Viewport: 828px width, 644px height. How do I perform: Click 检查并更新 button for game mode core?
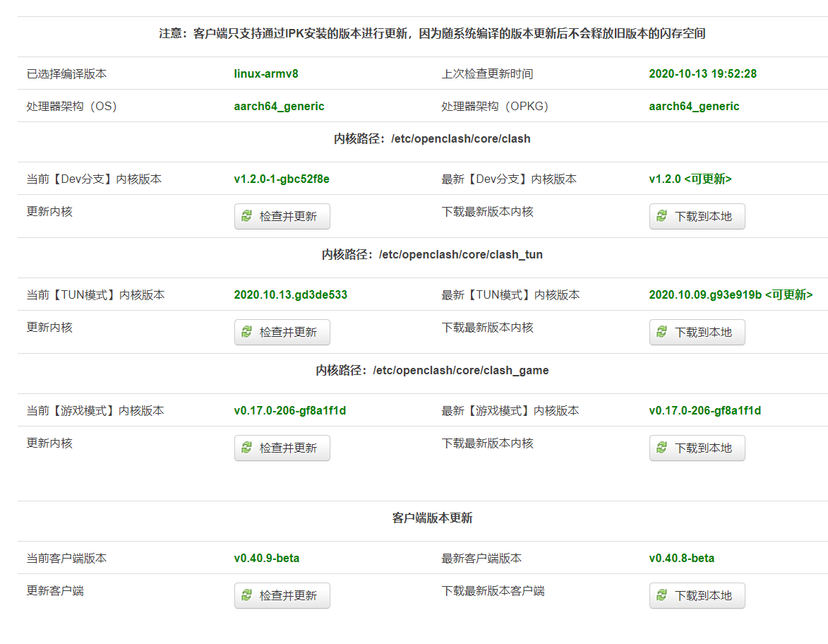282,448
